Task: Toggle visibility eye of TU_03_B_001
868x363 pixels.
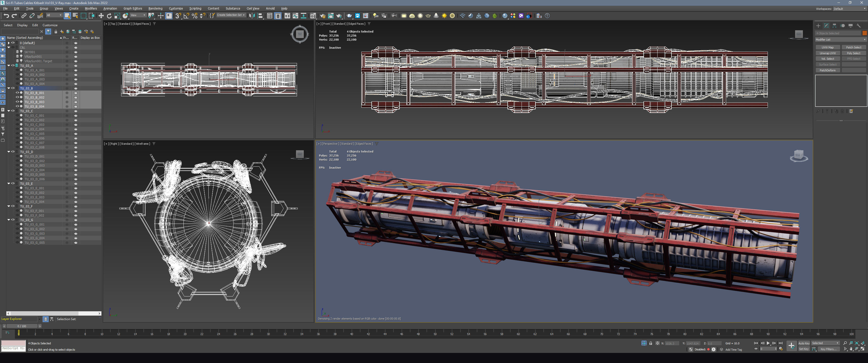Action: coord(17,93)
